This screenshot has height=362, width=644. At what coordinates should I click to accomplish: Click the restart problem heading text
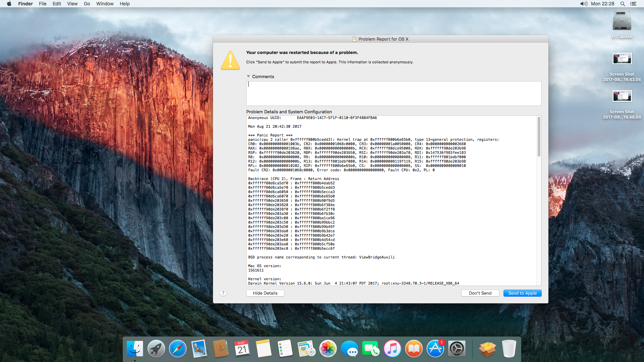302,52
